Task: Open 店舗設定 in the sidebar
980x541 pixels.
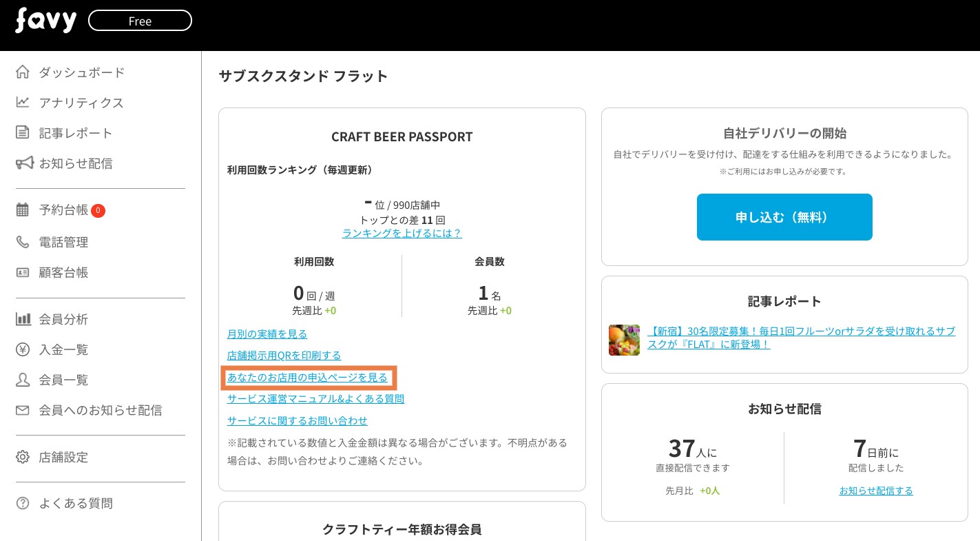Action: [x=63, y=458]
